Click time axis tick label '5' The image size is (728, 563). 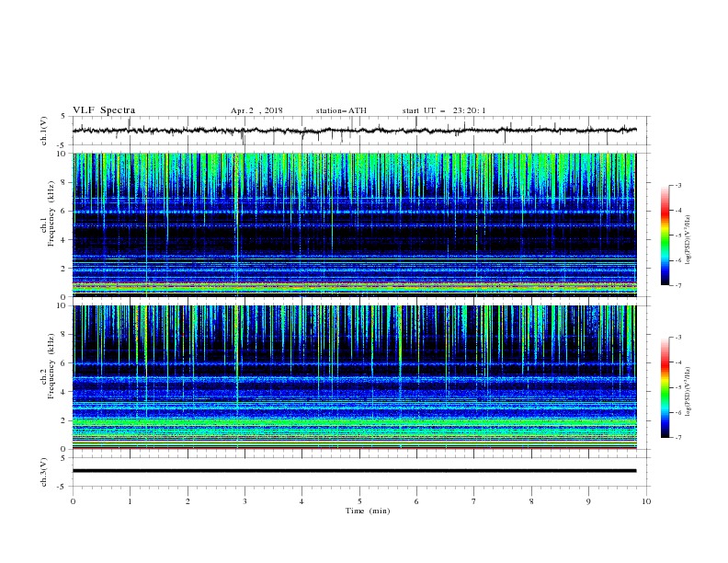pos(359,501)
